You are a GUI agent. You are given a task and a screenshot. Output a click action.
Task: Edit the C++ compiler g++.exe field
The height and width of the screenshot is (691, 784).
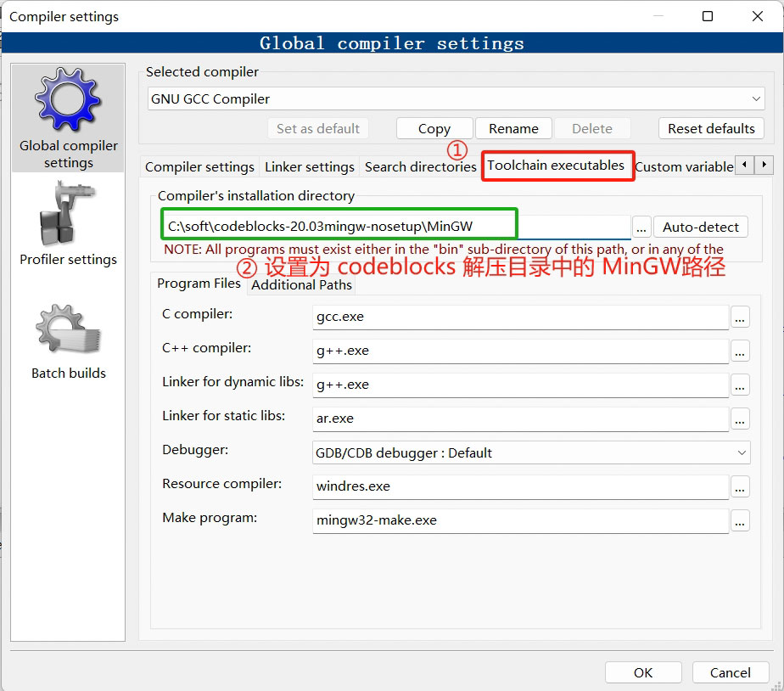[520, 351]
